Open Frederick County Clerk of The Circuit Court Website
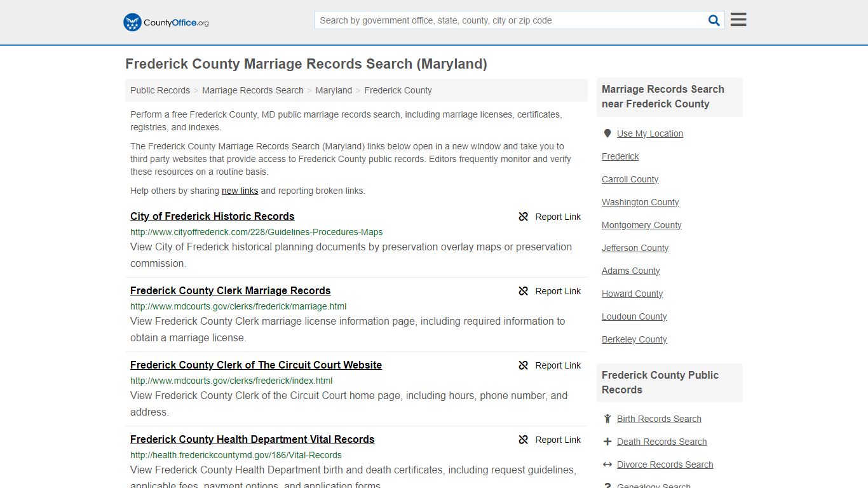 (256, 365)
